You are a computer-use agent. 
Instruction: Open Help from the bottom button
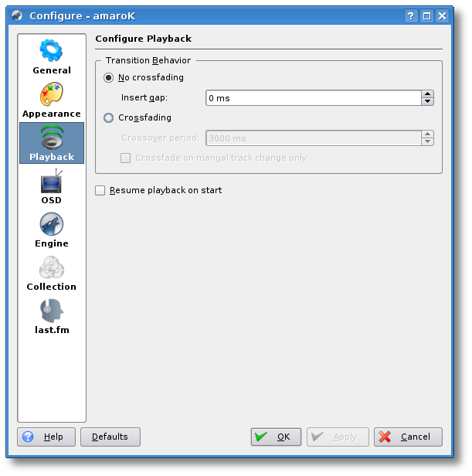pos(45,437)
